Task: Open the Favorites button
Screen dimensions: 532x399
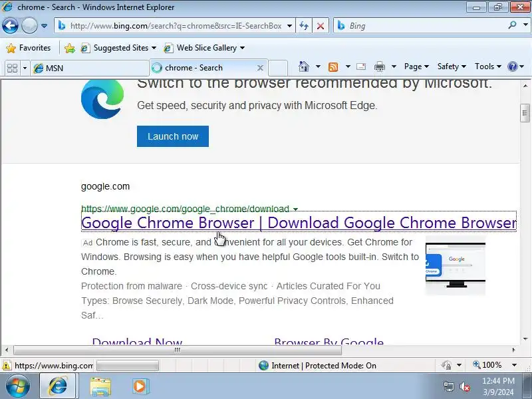Action: click(29, 48)
